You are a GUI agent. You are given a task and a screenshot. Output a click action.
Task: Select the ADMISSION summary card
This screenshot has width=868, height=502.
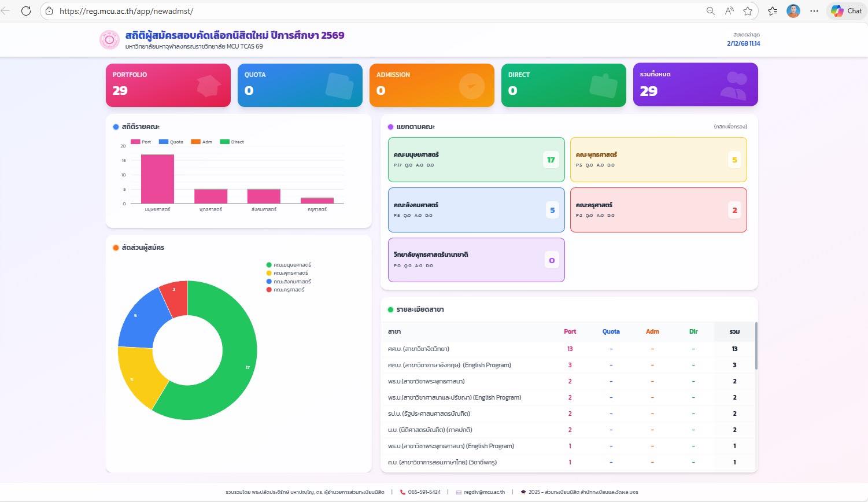point(431,85)
